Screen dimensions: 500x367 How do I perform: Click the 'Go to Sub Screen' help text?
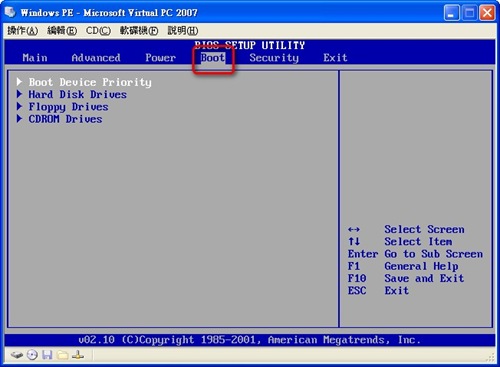(x=434, y=254)
